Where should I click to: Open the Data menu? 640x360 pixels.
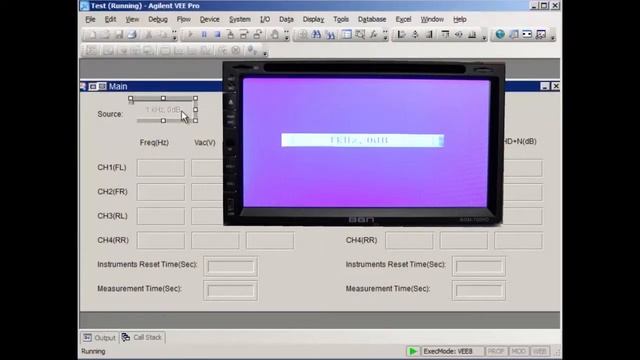286,19
